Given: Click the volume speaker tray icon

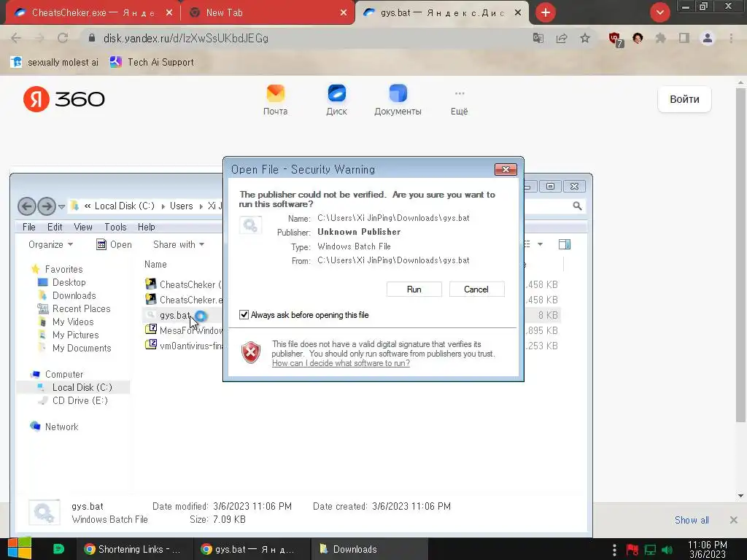Looking at the screenshot, I should [667, 550].
